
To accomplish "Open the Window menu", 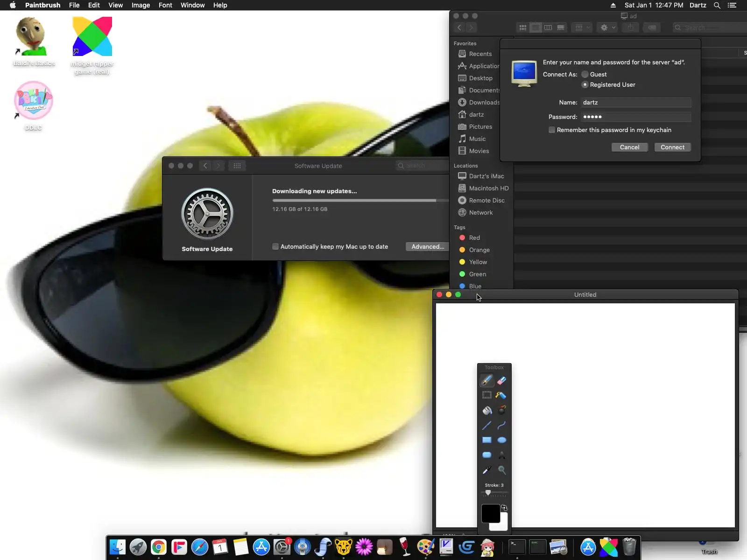I will point(193,5).
